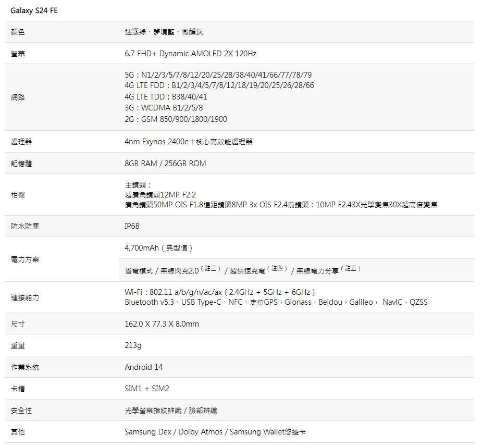Click the "Samsung Dex / Dolby Atmos" line
Viewport: 483px width, 448px height.
(x=215, y=432)
